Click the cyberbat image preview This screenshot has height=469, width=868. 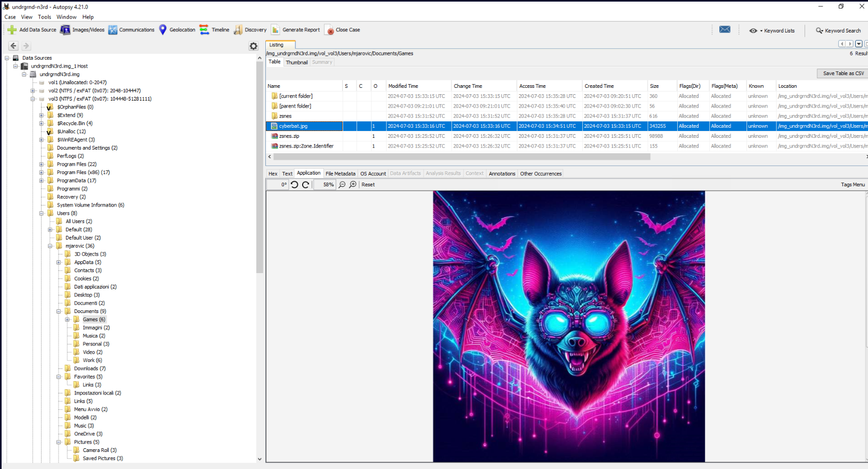click(x=569, y=326)
